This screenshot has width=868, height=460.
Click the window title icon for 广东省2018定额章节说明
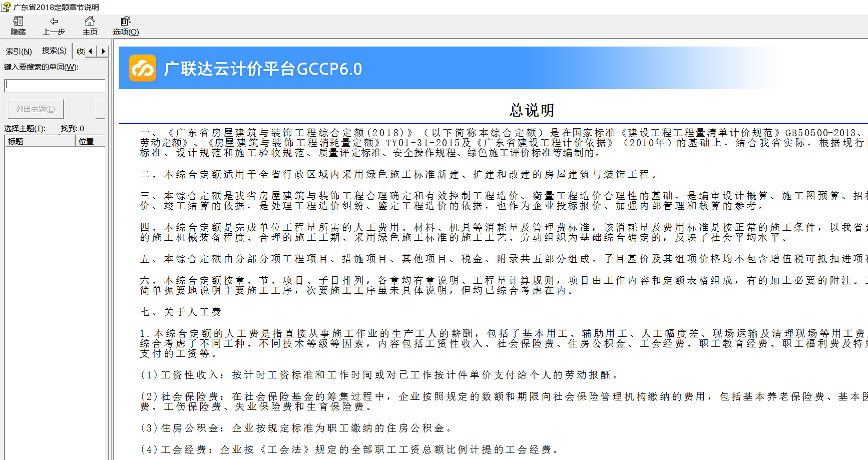(x=6, y=7)
